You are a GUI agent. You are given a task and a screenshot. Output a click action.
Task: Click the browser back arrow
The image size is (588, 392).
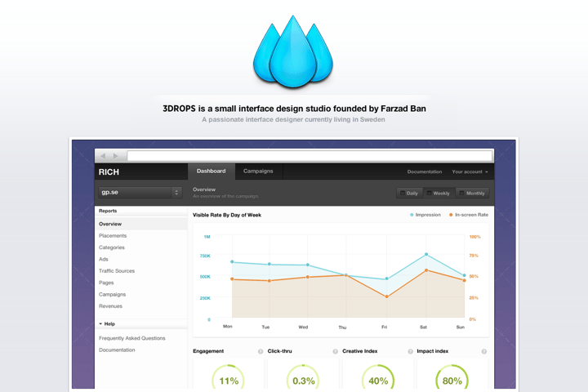pyautogui.click(x=103, y=156)
